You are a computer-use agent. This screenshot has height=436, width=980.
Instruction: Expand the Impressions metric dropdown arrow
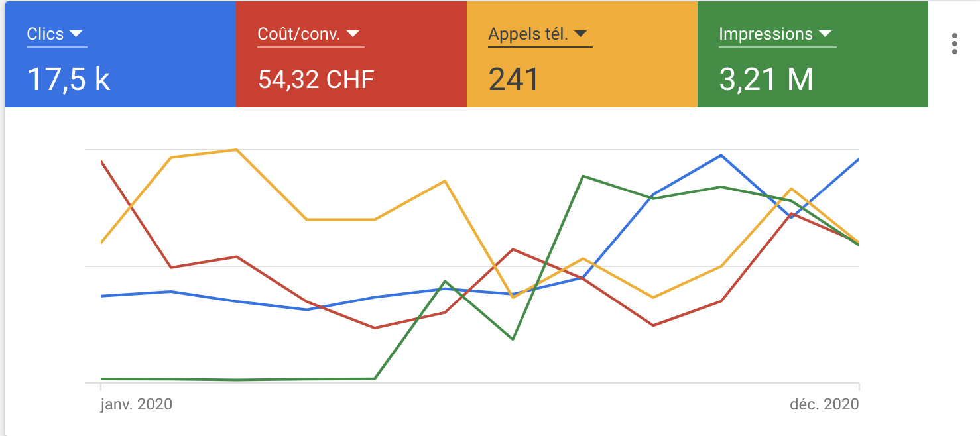tap(825, 34)
